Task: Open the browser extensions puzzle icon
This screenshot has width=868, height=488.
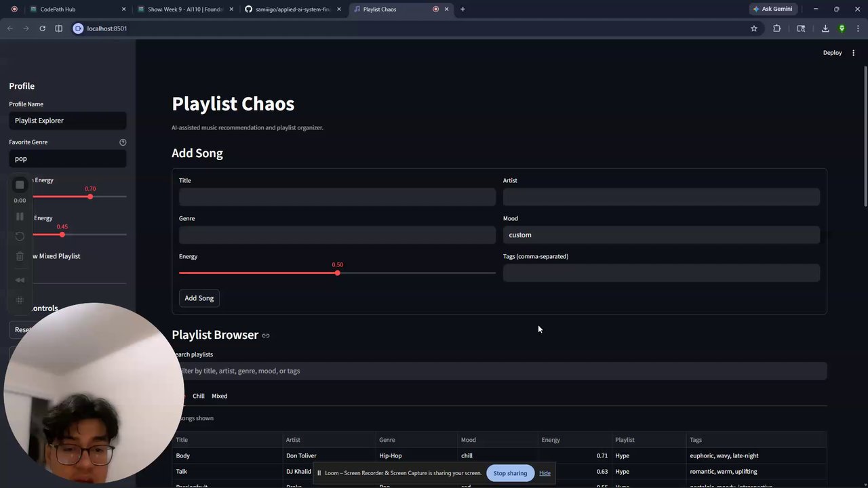Action: pyautogui.click(x=776, y=28)
